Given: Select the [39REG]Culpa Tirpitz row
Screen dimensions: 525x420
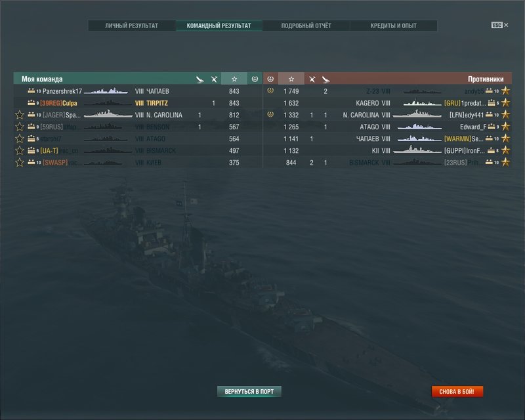Looking at the screenshot, I should tap(138, 103).
